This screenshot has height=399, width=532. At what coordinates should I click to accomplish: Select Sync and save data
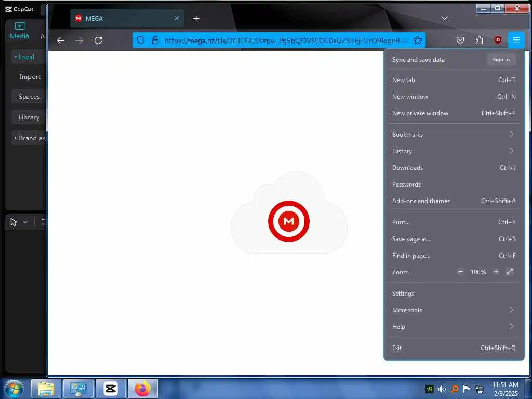click(418, 60)
